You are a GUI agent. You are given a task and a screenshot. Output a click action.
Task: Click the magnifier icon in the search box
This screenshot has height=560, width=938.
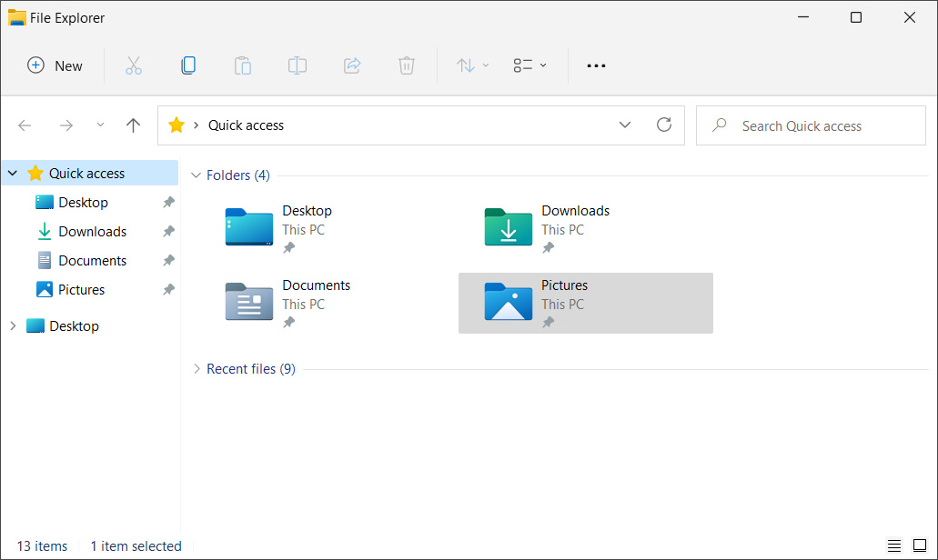pos(719,125)
